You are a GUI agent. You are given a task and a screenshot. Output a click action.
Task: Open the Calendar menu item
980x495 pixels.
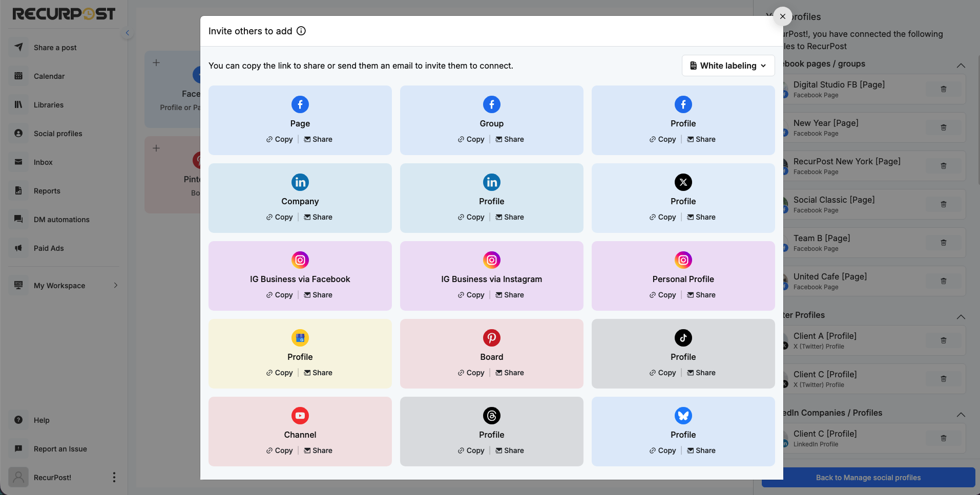click(49, 76)
